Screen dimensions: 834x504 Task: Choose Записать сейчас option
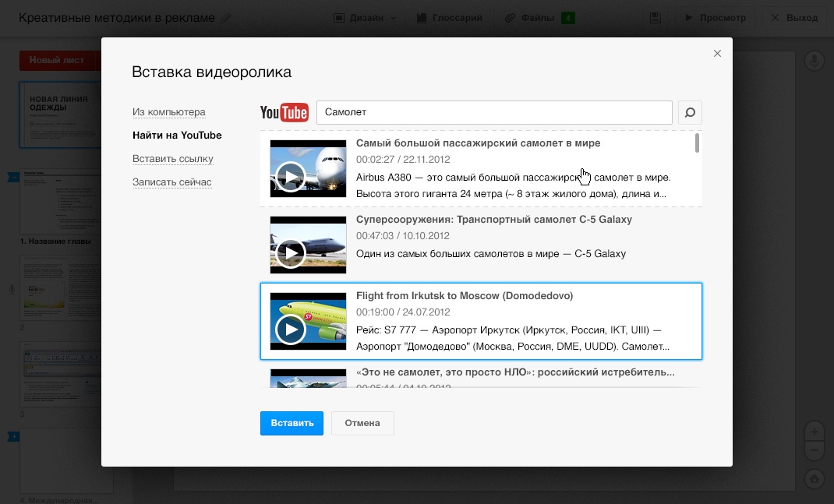coord(171,182)
